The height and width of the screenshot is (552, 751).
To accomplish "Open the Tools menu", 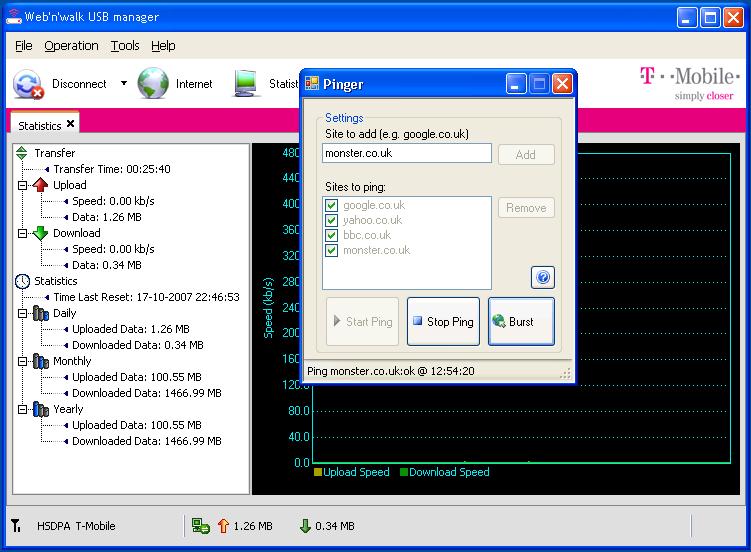I will 125,45.
